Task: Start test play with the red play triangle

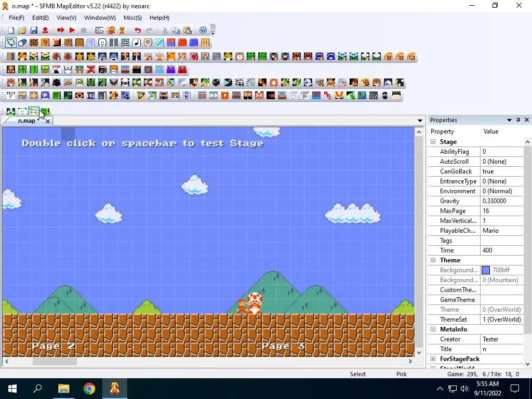Action: pyautogui.click(x=72, y=30)
